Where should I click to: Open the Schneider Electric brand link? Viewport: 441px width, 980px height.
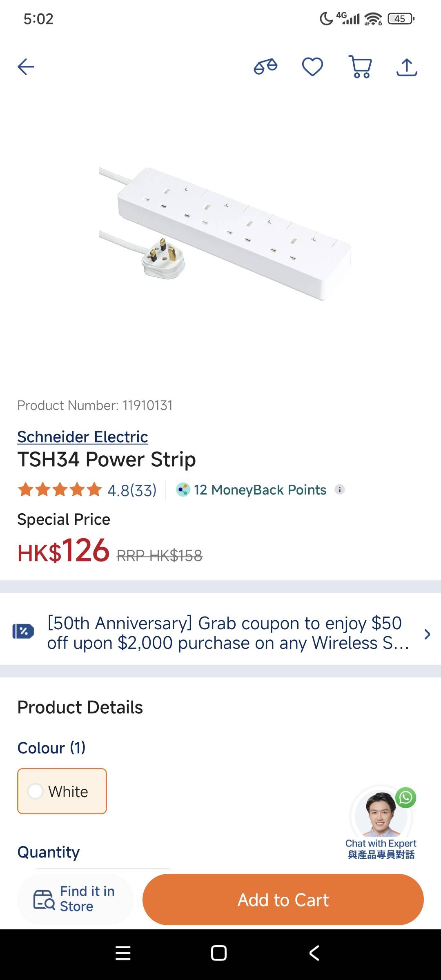coord(82,437)
